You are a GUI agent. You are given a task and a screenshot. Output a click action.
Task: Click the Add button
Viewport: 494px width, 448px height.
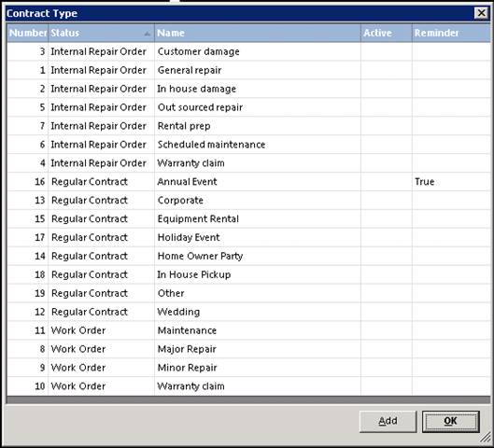coord(388,421)
